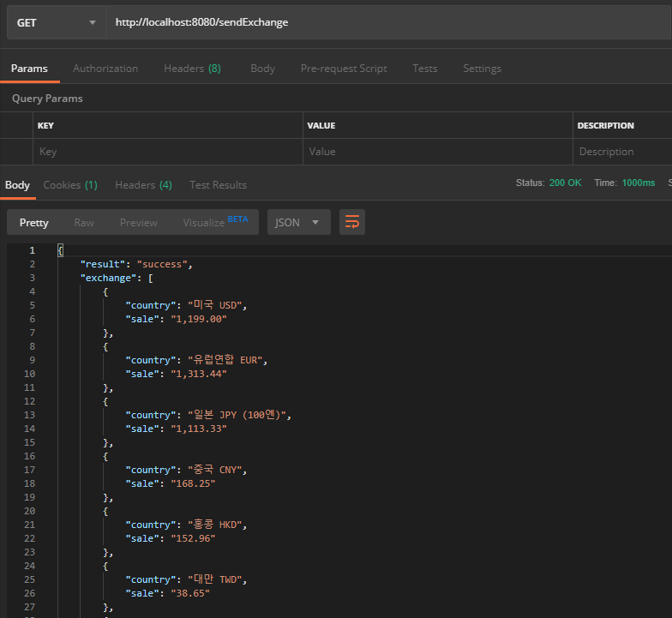Click the 200 OK status text
The width and height of the screenshot is (672, 618).
click(566, 183)
